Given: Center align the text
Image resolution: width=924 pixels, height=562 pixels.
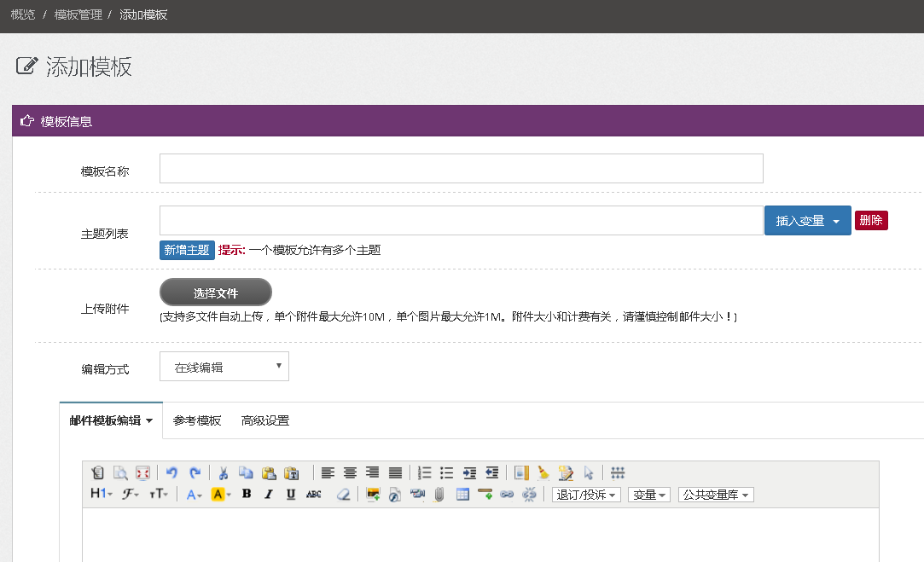Looking at the screenshot, I should (x=351, y=472).
